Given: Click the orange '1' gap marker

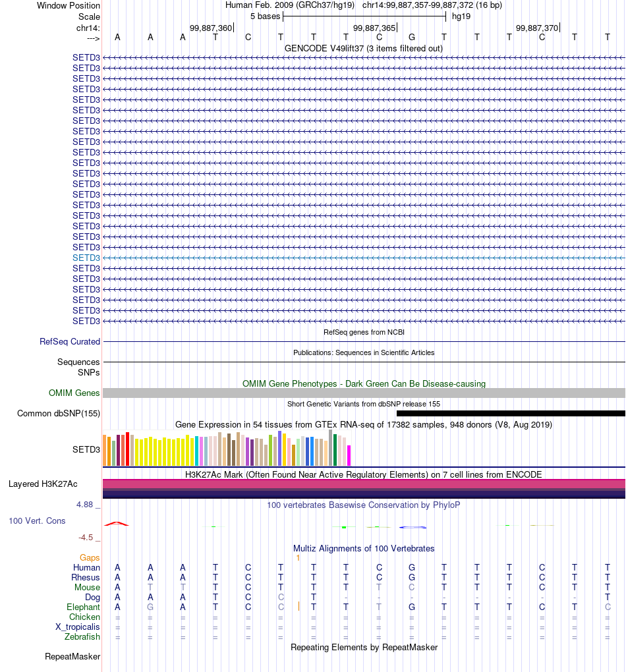Looking at the screenshot, I should coord(298,558).
